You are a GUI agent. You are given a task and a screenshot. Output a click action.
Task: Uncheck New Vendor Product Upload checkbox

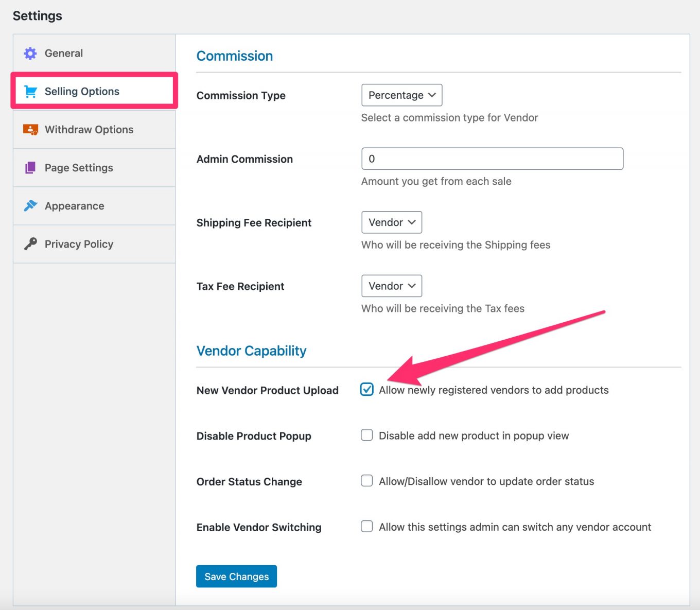366,390
